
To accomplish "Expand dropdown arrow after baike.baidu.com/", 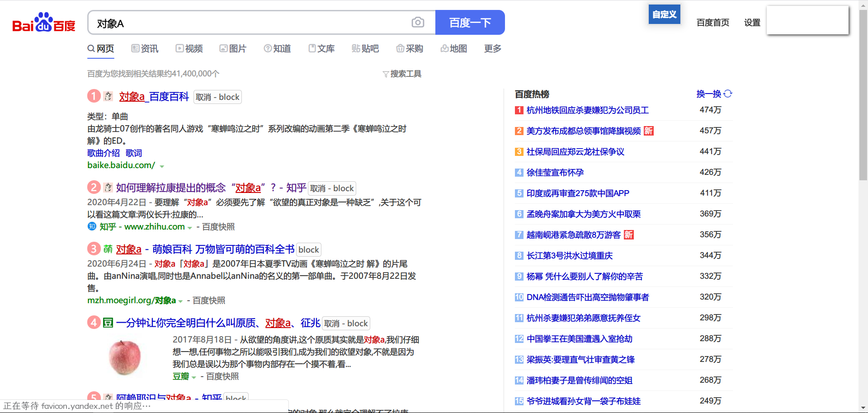I will 162,166.
